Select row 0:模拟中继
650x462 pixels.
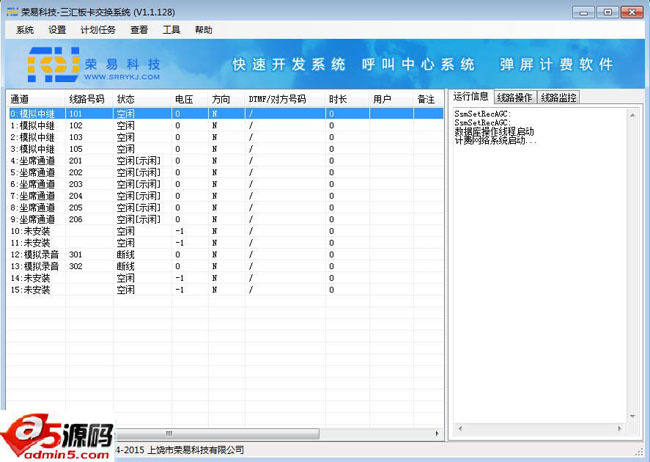226,113
